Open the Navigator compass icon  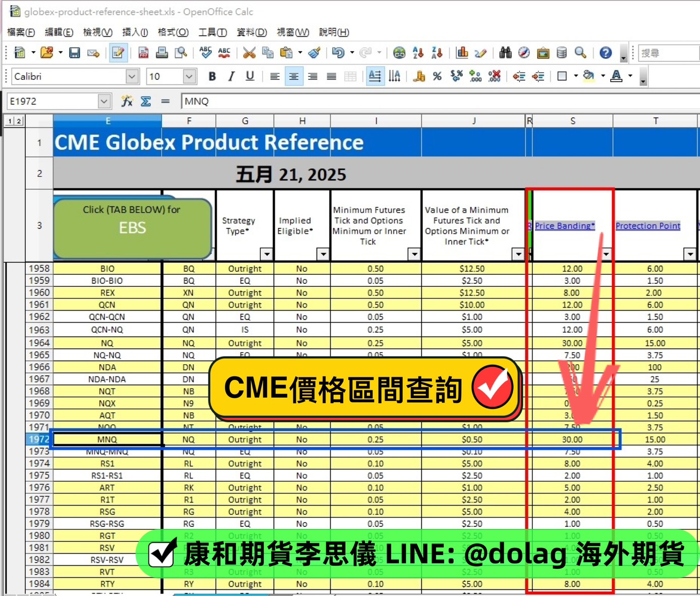click(524, 53)
